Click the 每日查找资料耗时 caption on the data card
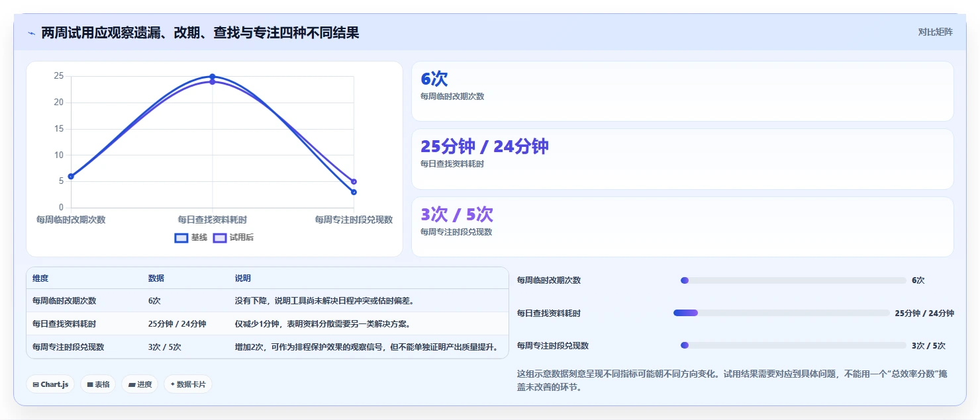 point(452,163)
